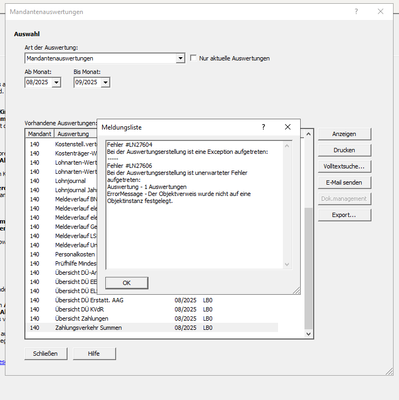Click the message box scroll down arrow
This screenshot has height=400, width=399.
pos(287,264)
